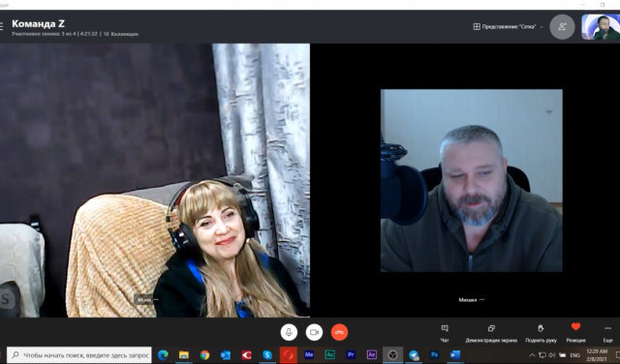620x364 pixels.
Task: Open Skype icon in the taskbar
Action: pyautogui.click(x=267, y=355)
